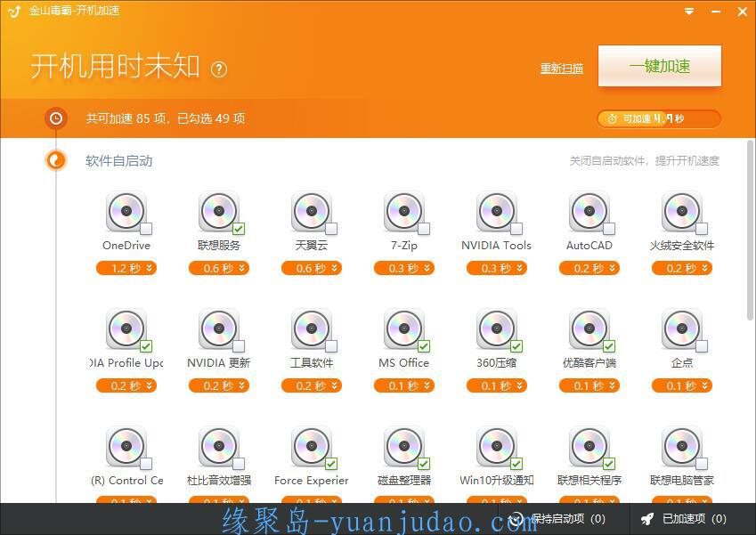Open the 0.6 秒 dropdown under 联想服务
Viewport: 756px width, 535px height.
click(219, 268)
